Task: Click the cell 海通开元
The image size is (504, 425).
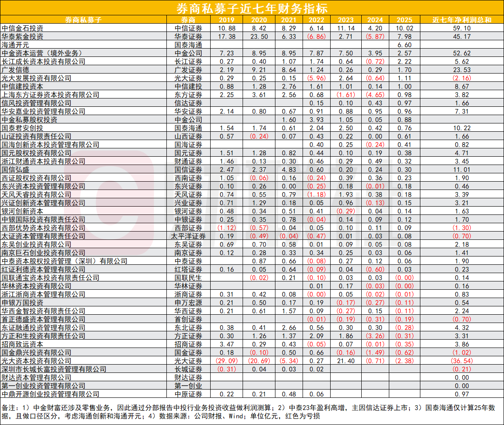Action: pyautogui.click(x=15, y=45)
